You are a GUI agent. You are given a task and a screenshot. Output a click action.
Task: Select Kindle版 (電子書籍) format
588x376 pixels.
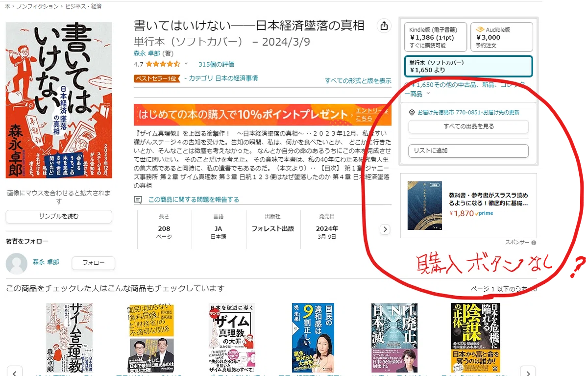(x=436, y=37)
